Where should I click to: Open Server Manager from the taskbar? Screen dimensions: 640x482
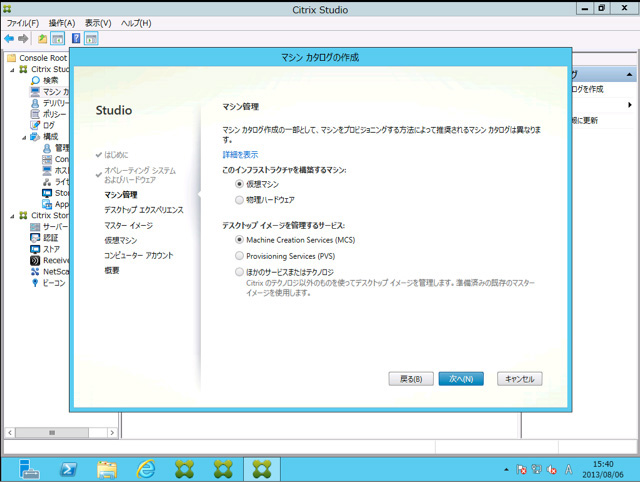29,469
